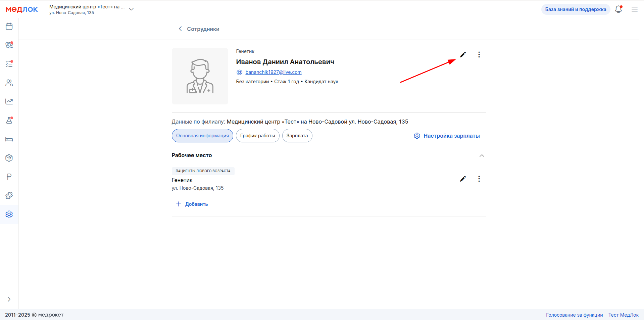This screenshot has width=644, height=320.
Task: Click the notification bell icon
Action: click(618, 9)
